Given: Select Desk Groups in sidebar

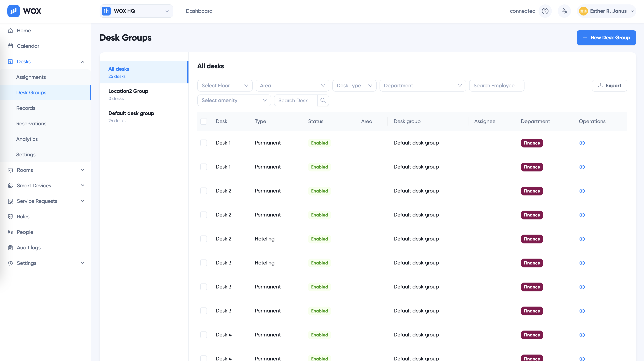Looking at the screenshot, I should click(45, 93).
